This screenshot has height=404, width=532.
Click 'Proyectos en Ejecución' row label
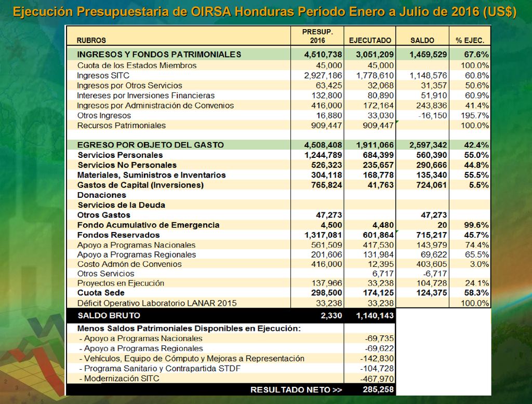121,283
